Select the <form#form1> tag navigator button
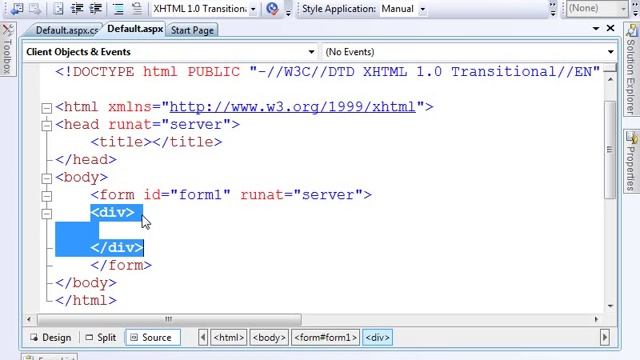Image resolution: width=640 pixels, height=360 pixels. (325, 338)
